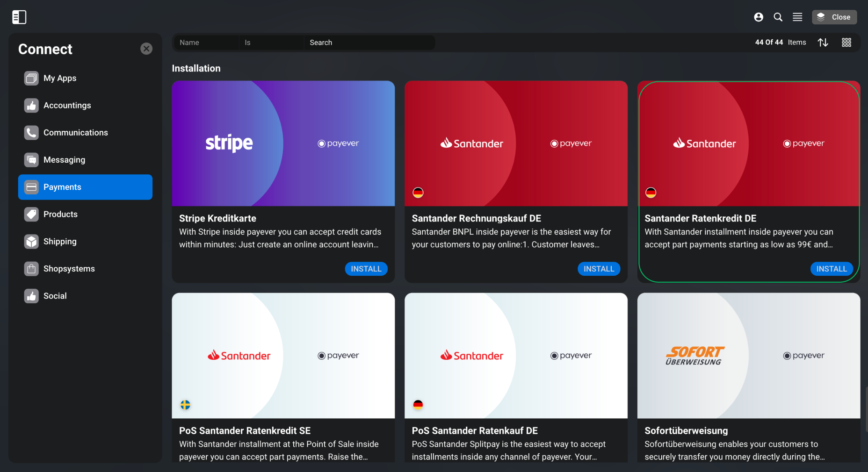Open the PoS Santander Ratenkredit SE card image

(283, 356)
